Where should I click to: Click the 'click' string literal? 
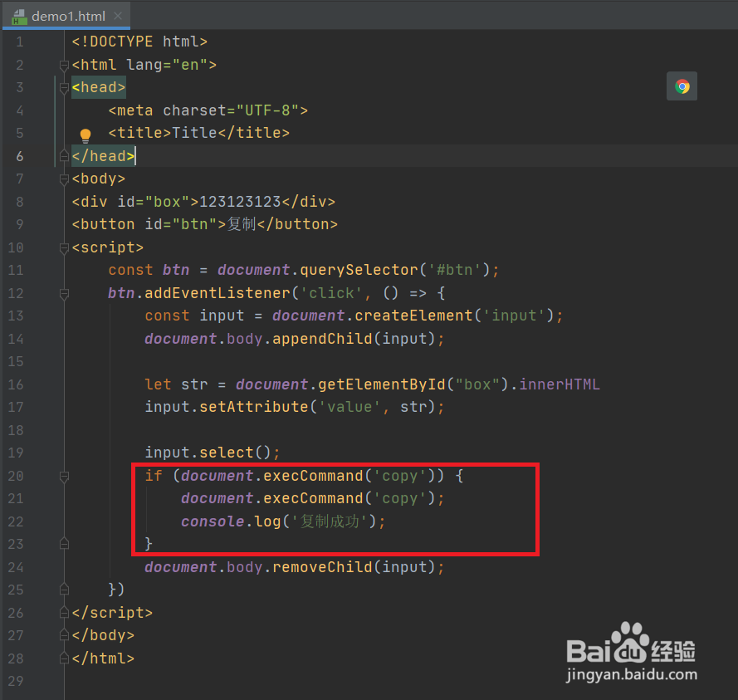tap(331, 293)
